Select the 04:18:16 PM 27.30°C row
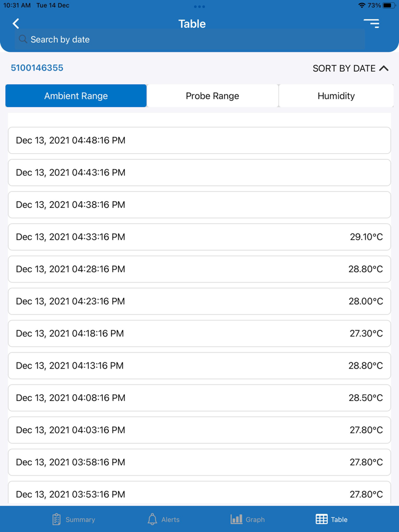This screenshot has height=532, width=399. point(199,334)
